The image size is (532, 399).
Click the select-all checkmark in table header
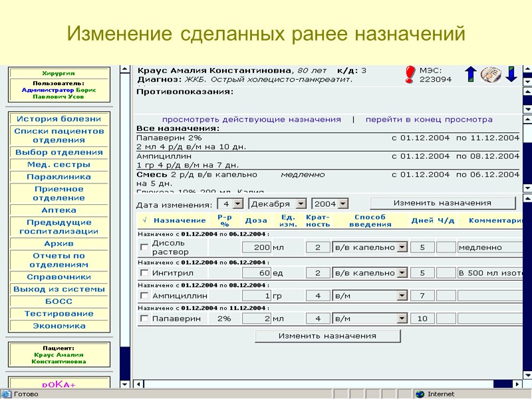click(x=144, y=220)
